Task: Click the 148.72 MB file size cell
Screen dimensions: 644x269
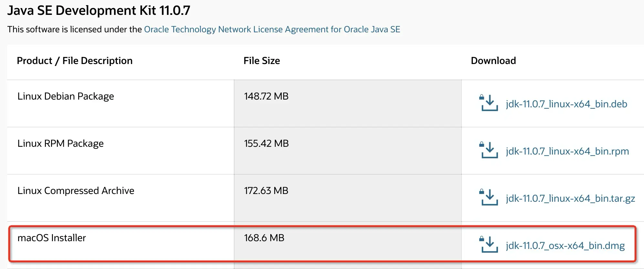Action: tap(266, 96)
